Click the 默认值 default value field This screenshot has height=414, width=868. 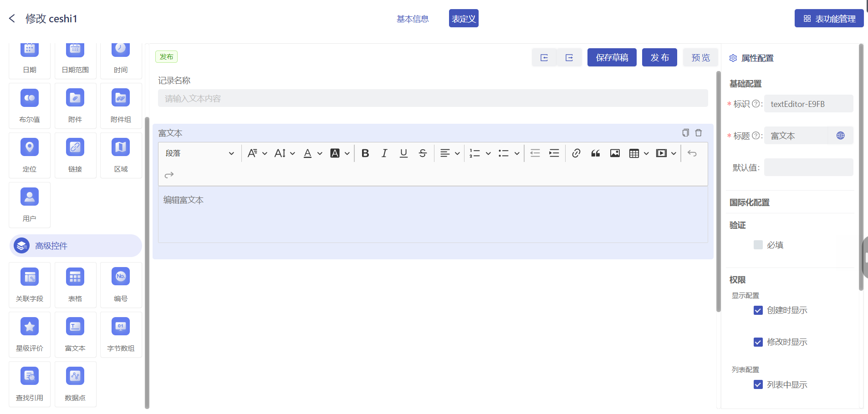pos(809,167)
